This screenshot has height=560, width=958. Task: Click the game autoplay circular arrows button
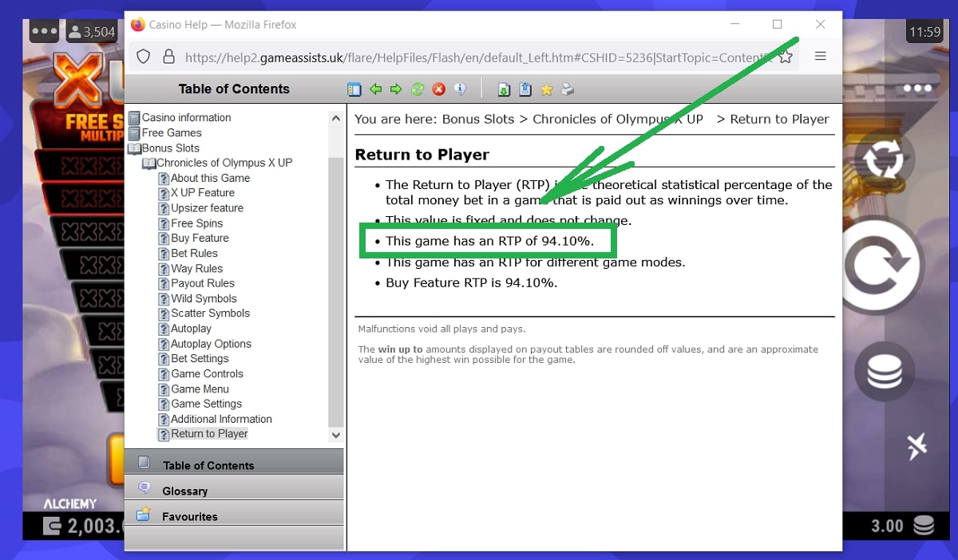(883, 158)
